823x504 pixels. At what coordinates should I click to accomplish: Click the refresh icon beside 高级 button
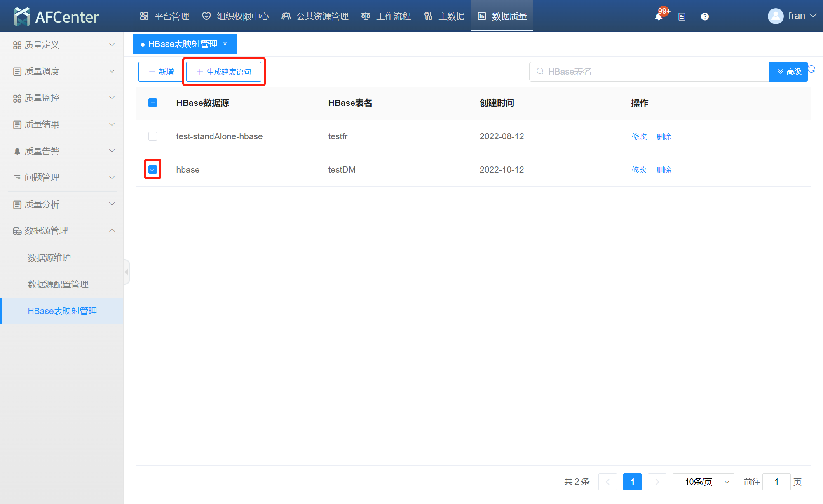(x=811, y=69)
